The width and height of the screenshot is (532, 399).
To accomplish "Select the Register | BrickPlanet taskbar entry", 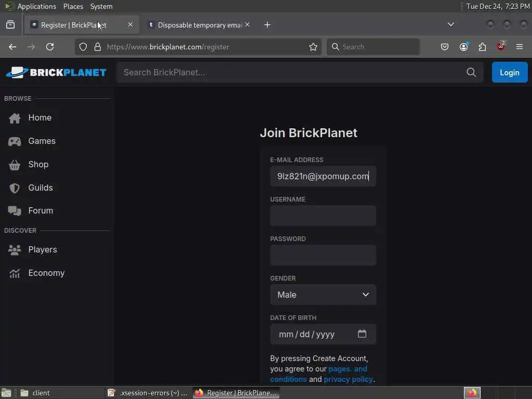I will [236, 393].
